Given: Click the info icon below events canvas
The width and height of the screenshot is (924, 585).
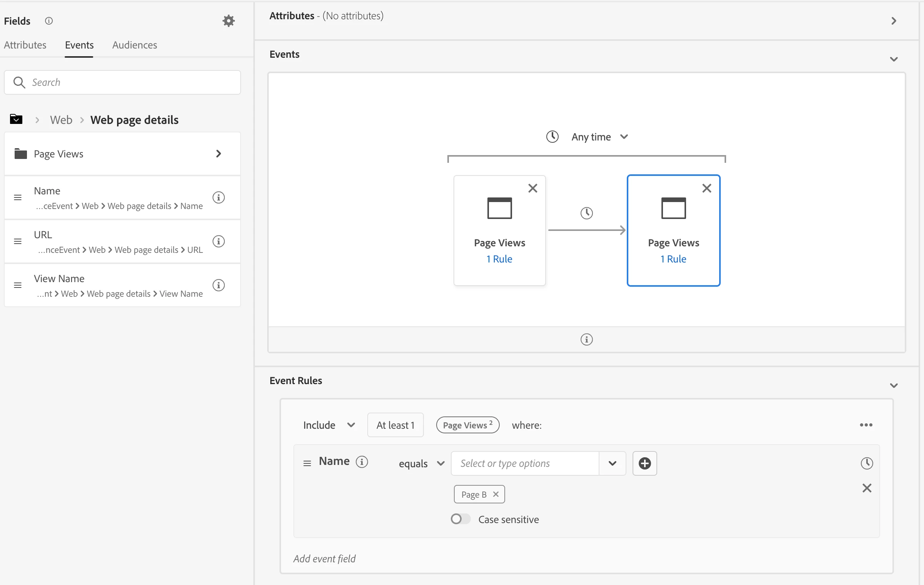Looking at the screenshot, I should tap(586, 339).
